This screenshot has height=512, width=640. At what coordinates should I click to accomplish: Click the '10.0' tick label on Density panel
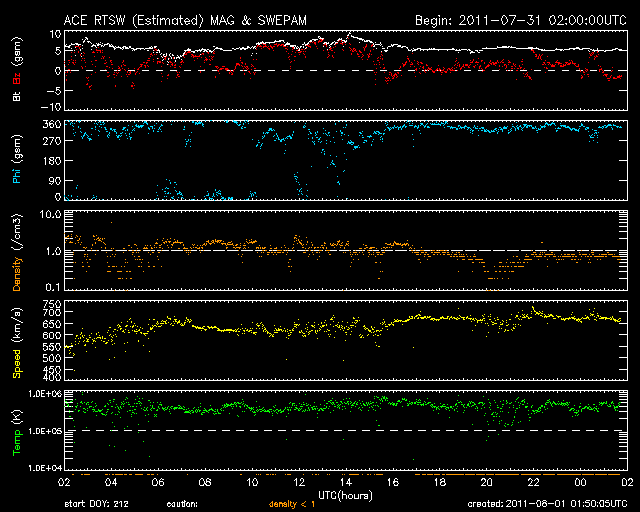50,214
